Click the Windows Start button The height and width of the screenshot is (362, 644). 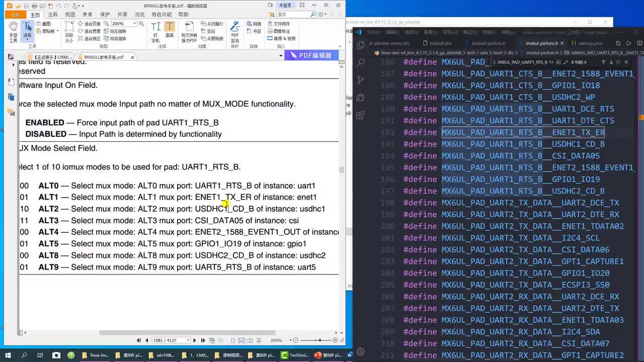tap(8, 355)
